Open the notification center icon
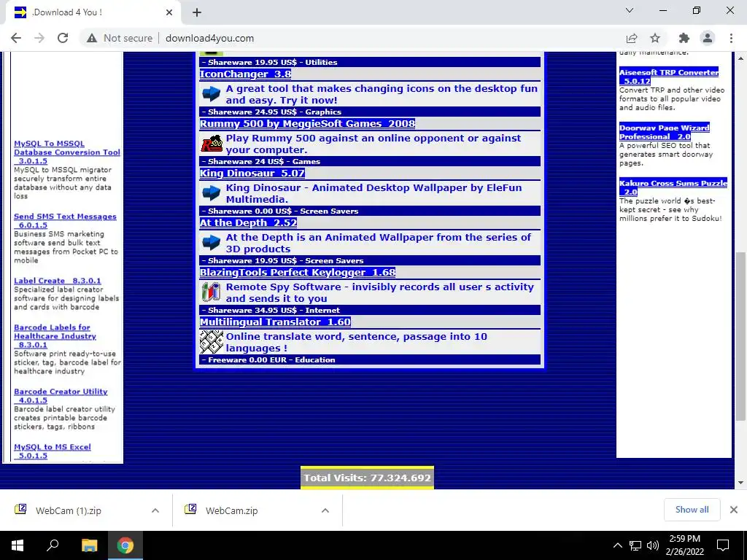The height and width of the screenshot is (560, 747). coord(723,545)
